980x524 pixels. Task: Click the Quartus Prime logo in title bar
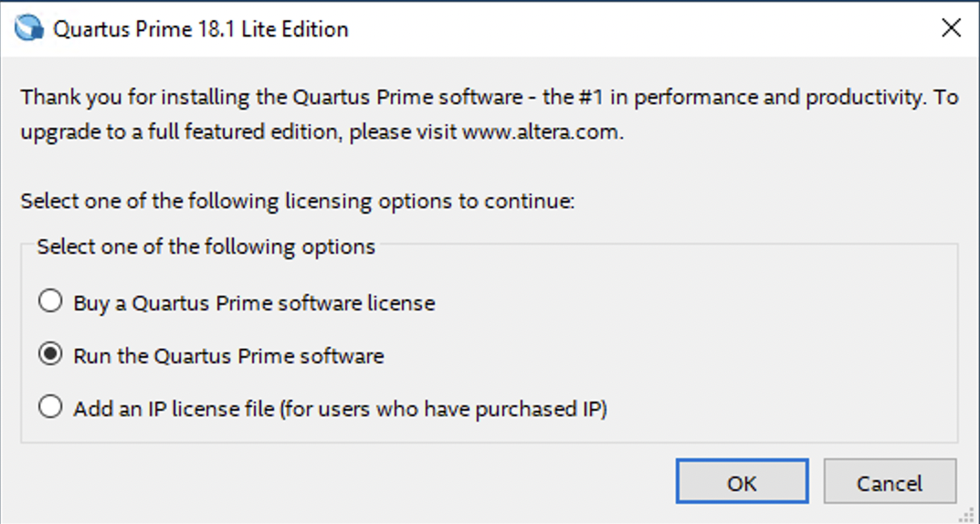29,28
